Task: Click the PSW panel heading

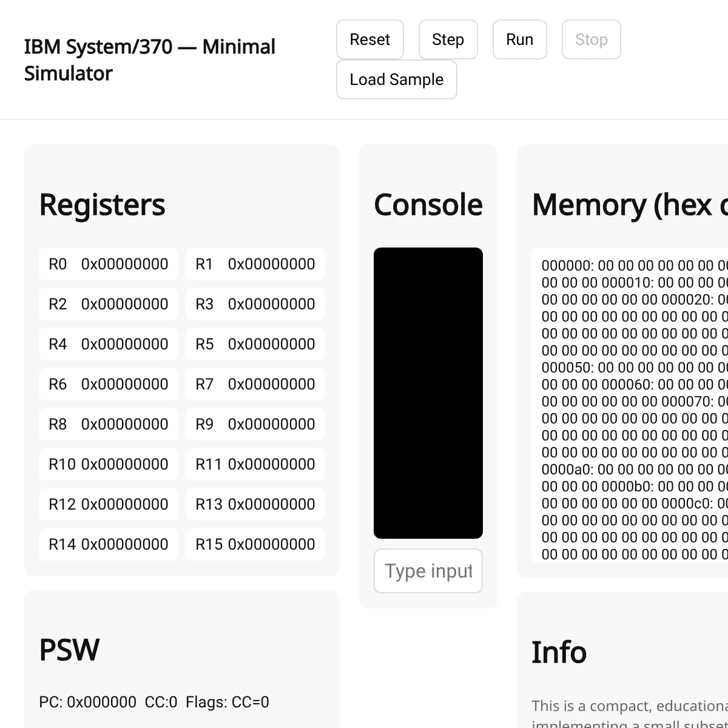Action: click(x=69, y=650)
